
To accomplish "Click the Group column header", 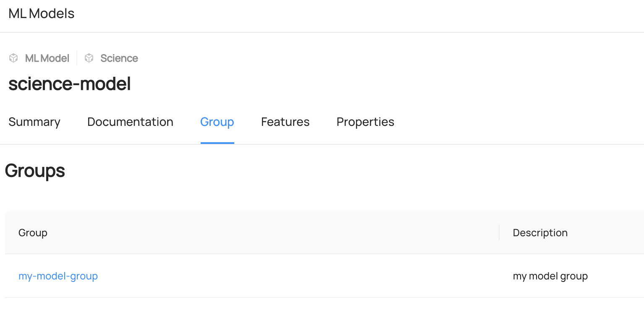I will tap(33, 233).
